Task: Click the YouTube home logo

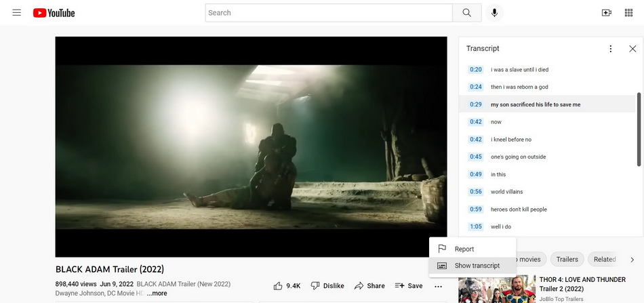Action: (54, 13)
